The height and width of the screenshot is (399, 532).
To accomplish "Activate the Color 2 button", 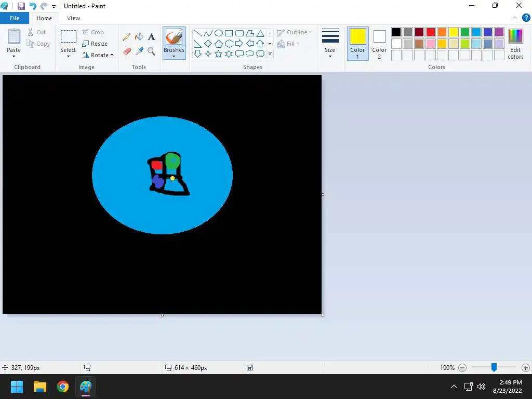I will tap(379, 44).
